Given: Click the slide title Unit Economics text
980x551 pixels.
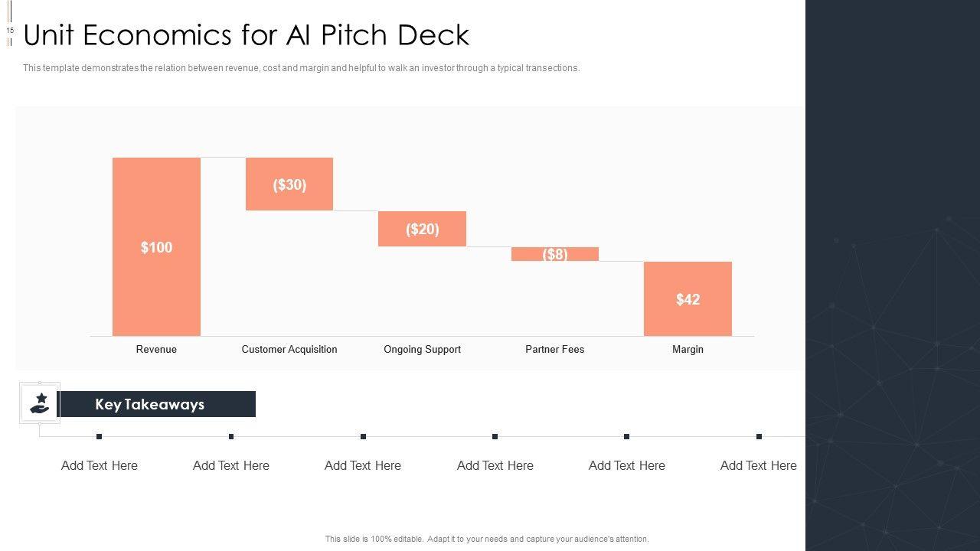Looking at the screenshot, I should click(x=247, y=35).
